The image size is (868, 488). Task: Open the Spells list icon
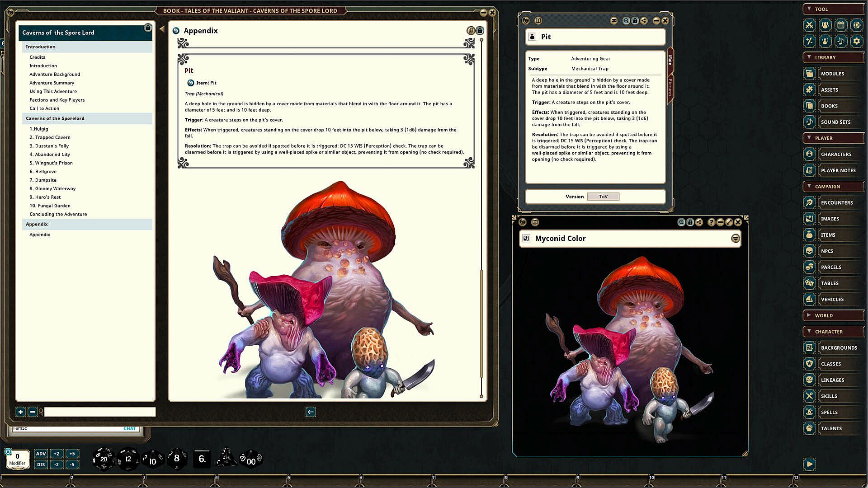coord(809,412)
